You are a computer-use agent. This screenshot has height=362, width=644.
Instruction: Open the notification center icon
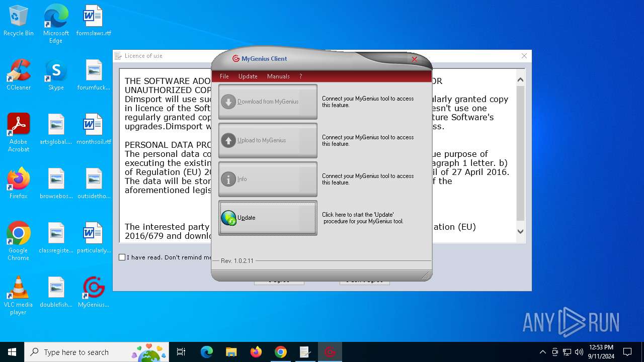click(x=627, y=352)
